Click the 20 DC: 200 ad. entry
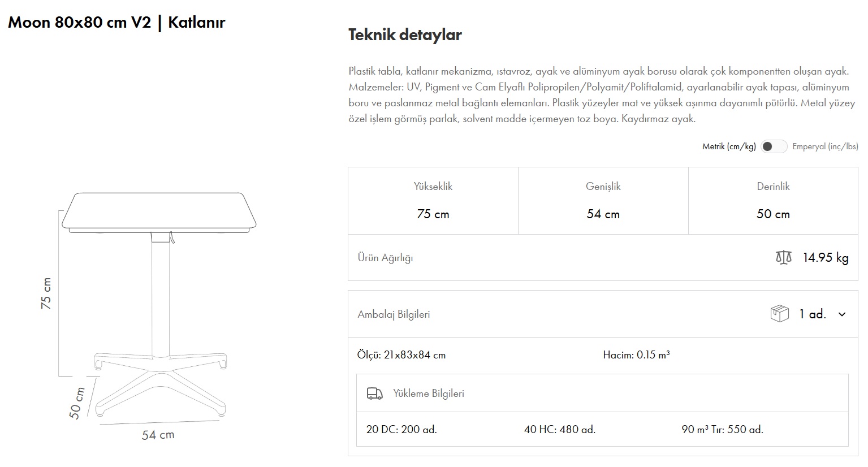868x467 pixels. tap(401, 430)
